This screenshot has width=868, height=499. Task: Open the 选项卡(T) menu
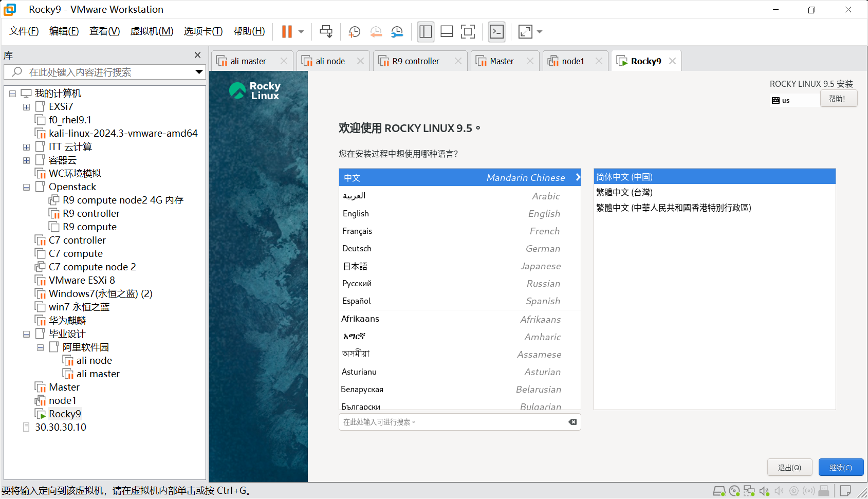pos(204,31)
